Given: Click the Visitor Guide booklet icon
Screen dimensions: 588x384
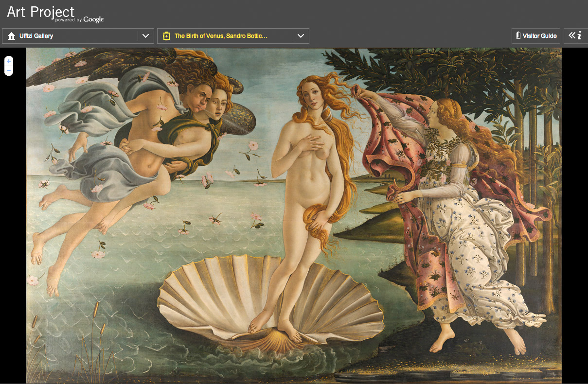Looking at the screenshot, I should point(518,35).
